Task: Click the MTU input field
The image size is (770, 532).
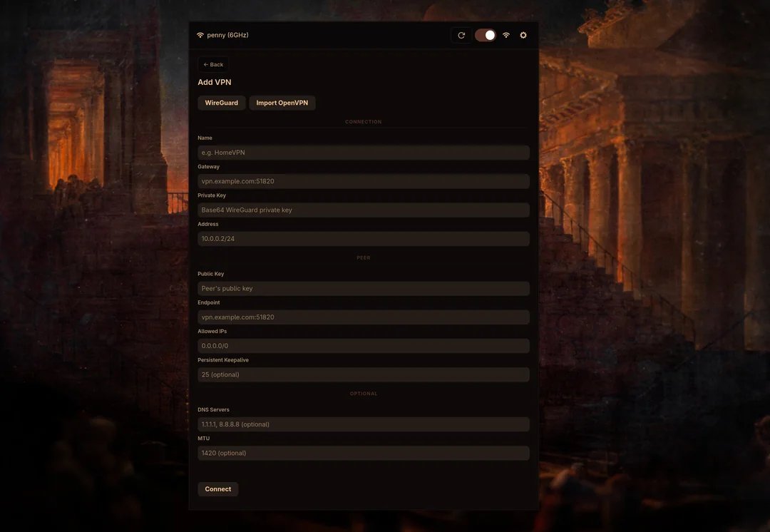Action: 364,453
